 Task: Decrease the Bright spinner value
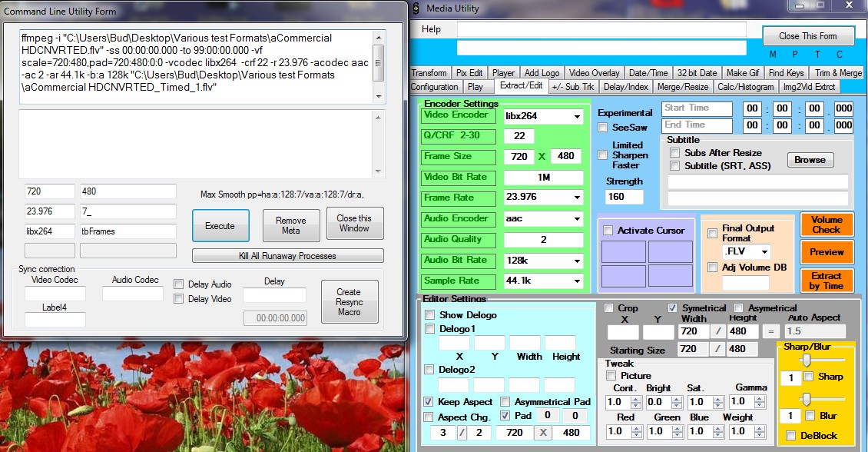point(677,405)
